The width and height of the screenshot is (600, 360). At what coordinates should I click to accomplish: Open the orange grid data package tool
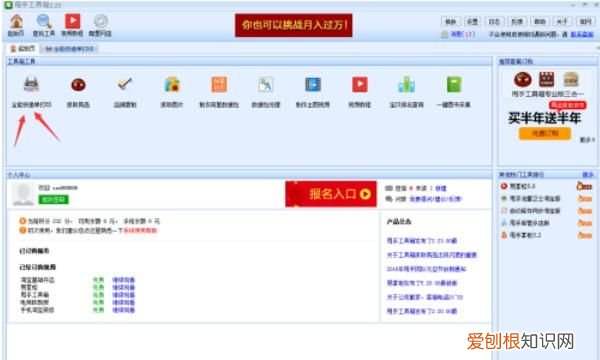pyautogui.click(x=219, y=84)
